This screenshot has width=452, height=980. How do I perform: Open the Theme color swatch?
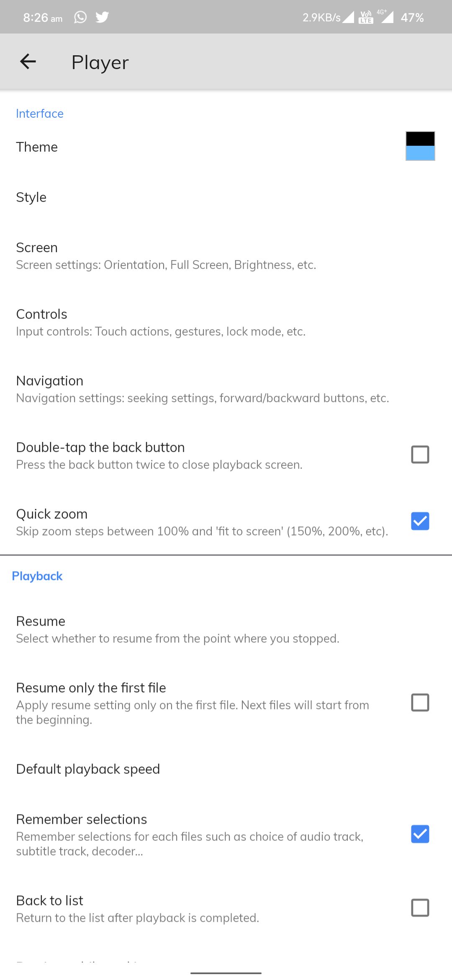coord(420,146)
